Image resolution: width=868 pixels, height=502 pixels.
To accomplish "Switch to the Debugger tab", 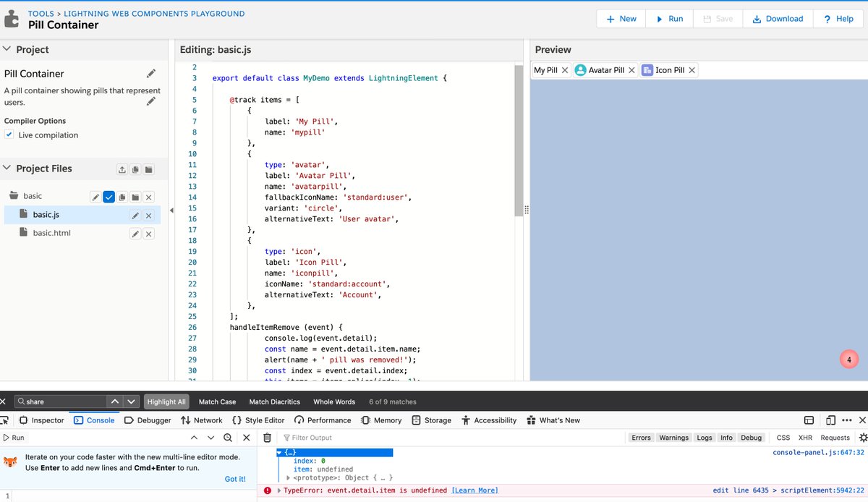I will (148, 420).
